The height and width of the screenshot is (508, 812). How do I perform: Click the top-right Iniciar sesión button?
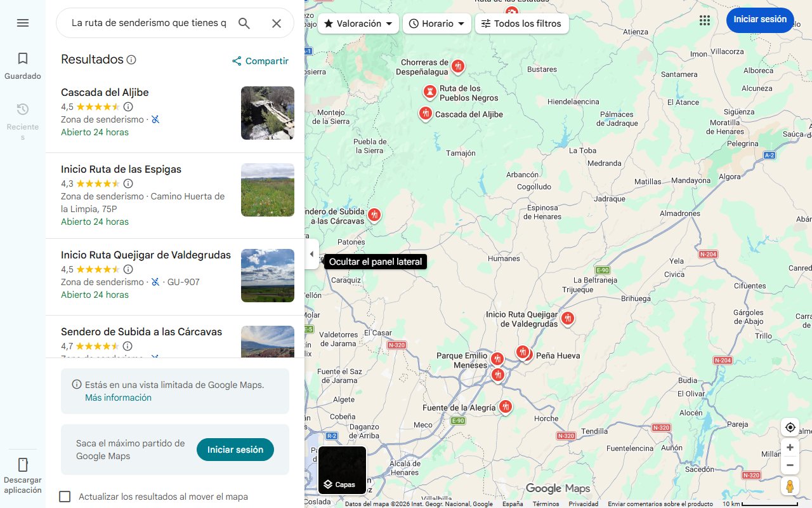click(x=759, y=20)
